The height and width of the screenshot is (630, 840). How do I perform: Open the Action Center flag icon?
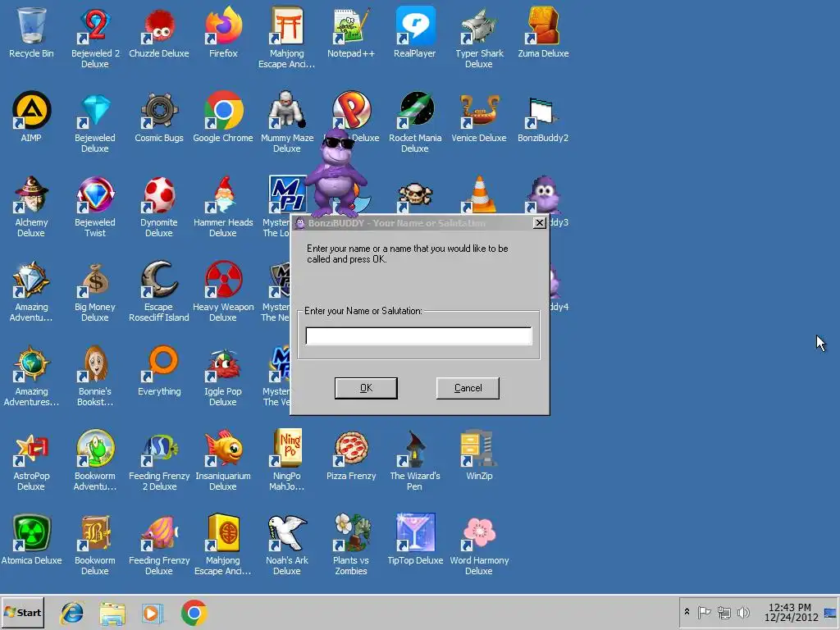704,612
